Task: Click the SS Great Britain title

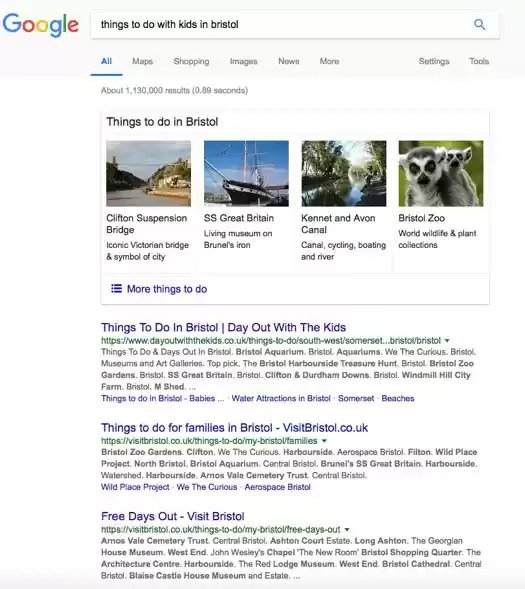Action: pyautogui.click(x=239, y=218)
